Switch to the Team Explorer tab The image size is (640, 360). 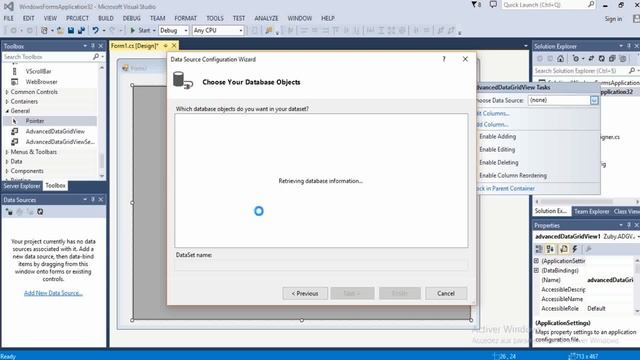[x=591, y=211]
